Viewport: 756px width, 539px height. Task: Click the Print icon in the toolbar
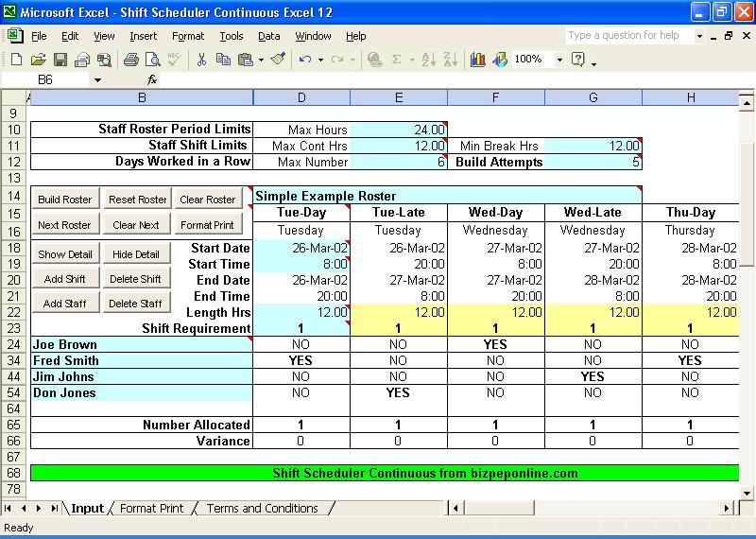[x=131, y=60]
